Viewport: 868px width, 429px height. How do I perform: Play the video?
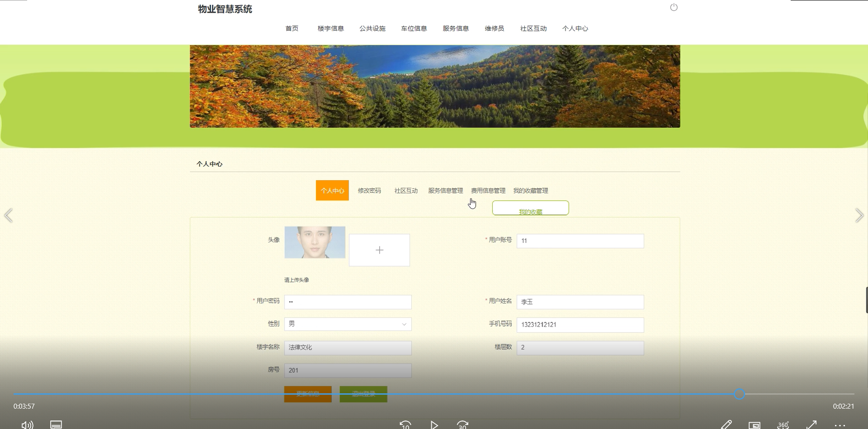click(434, 425)
